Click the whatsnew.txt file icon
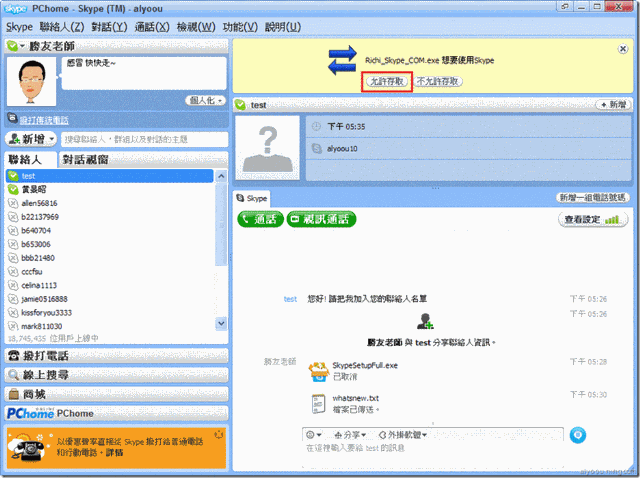The height and width of the screenshot is (478, 640). (318, 404)
